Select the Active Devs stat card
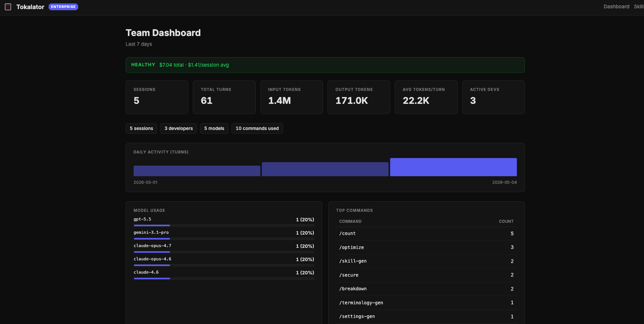644x324 pixels. pyautogui.click(x=493, y=97)
